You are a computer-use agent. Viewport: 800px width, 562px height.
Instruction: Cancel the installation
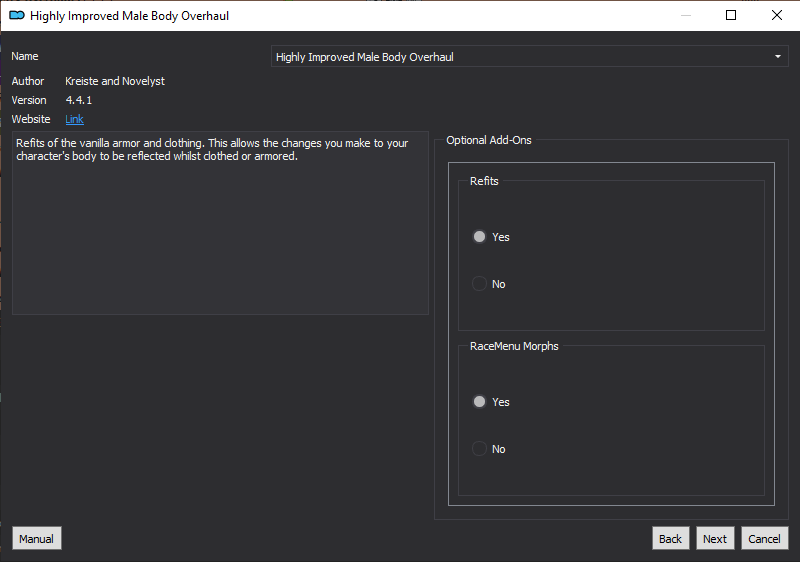pyautogui.click(x=764, y=539)
